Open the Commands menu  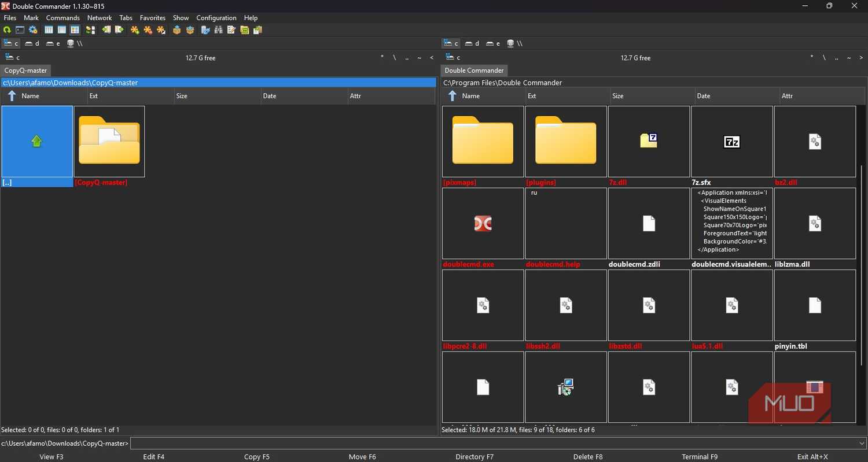coord(63,18)
